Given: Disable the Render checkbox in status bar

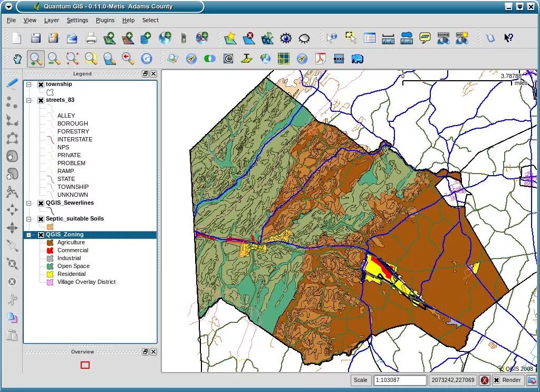Looking at the screenshot, I should [x=496, y=380].
